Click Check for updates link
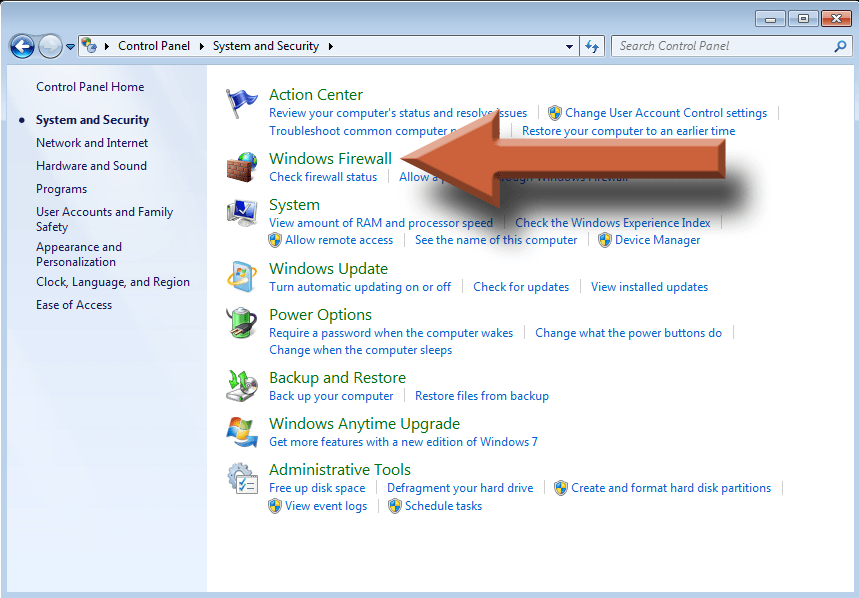 pos(521,288)
